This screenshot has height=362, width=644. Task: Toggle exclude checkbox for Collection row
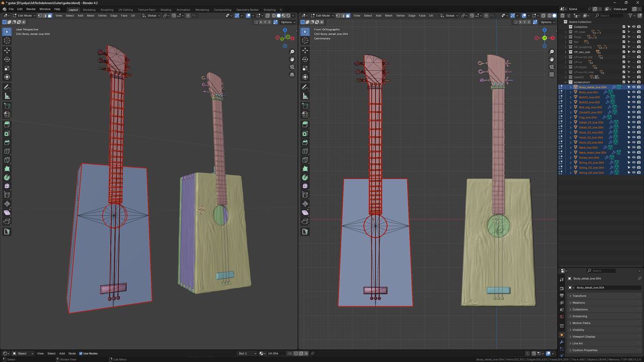624,27
